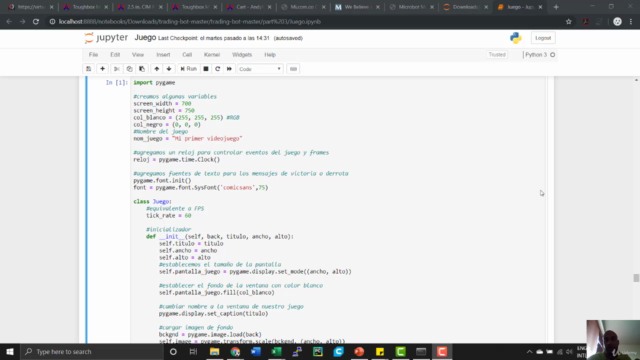The height and width of the screenshot is (360, 640).
Task: Click the 'Type here to search' taskbar box
Action: tap(91, 351)
